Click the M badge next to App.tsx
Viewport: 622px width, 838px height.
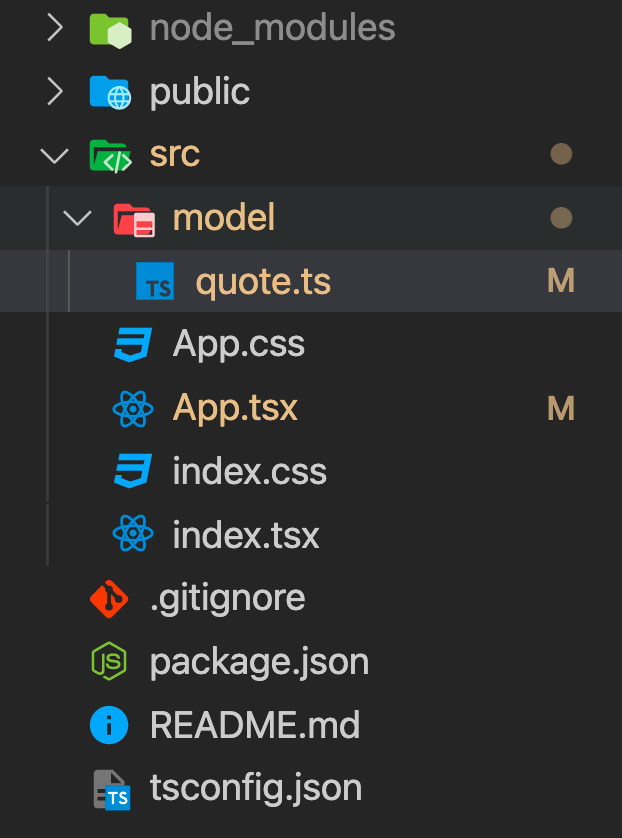[562, 407]
